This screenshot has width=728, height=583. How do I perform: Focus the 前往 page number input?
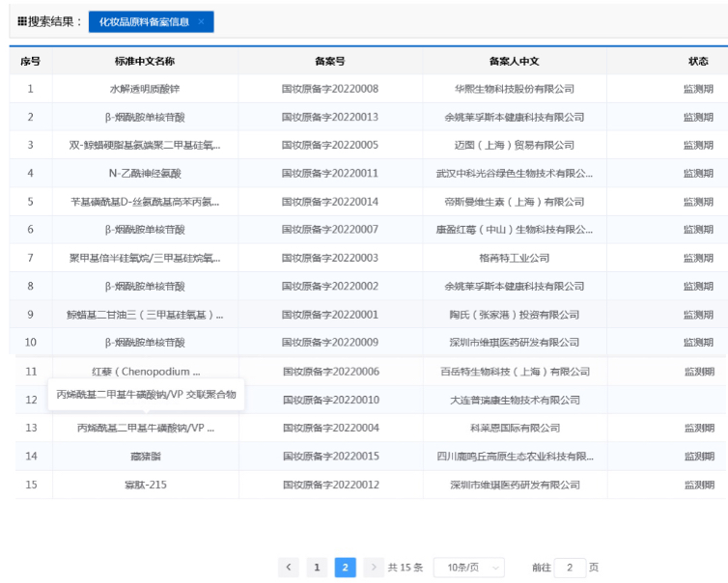(570, 568)
